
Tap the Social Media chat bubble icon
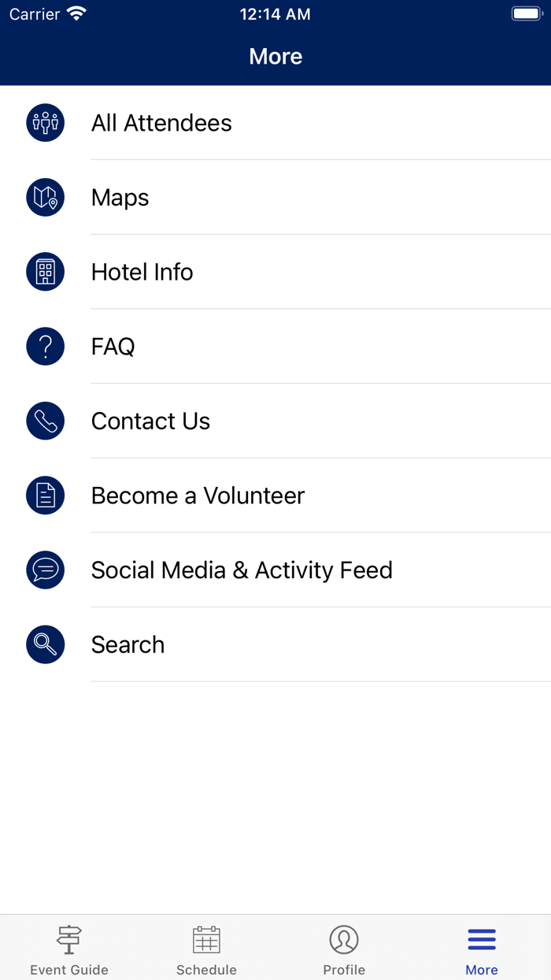46,570
